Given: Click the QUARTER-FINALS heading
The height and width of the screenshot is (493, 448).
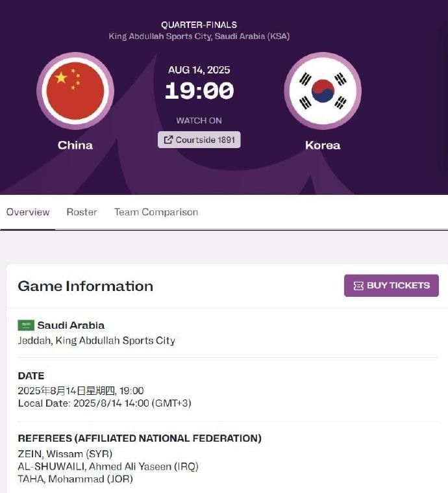Looking at the screenshot, I should pyautogui.click(x=199, y=25).
